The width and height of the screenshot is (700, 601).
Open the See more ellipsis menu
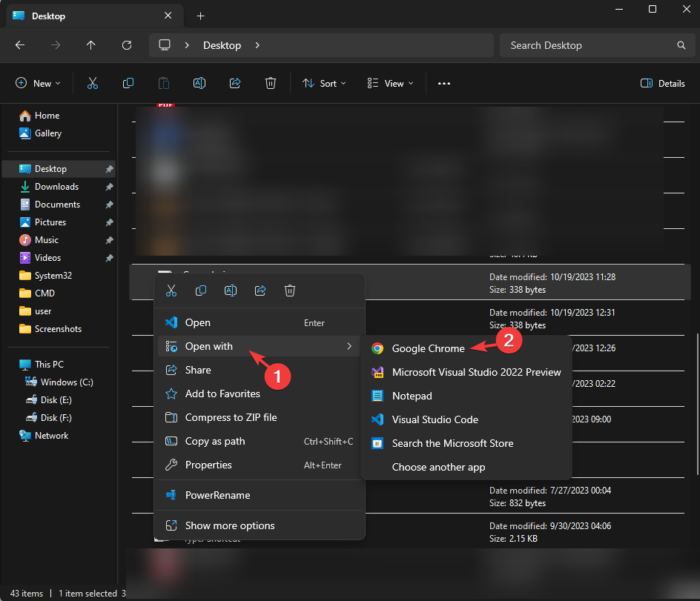[443, 83]
